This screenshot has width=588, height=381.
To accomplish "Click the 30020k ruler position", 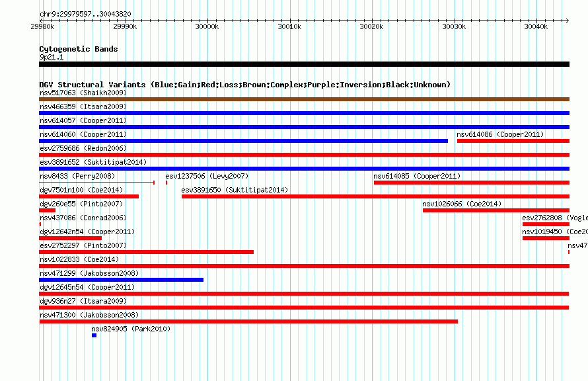I will [x=371, y=26].
